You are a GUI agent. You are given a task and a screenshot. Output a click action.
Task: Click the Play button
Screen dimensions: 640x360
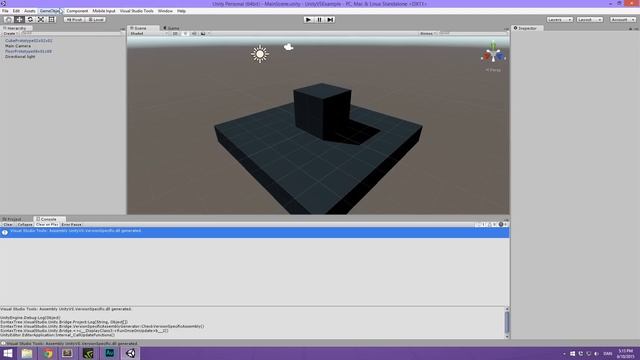click(x=309, y=20)
